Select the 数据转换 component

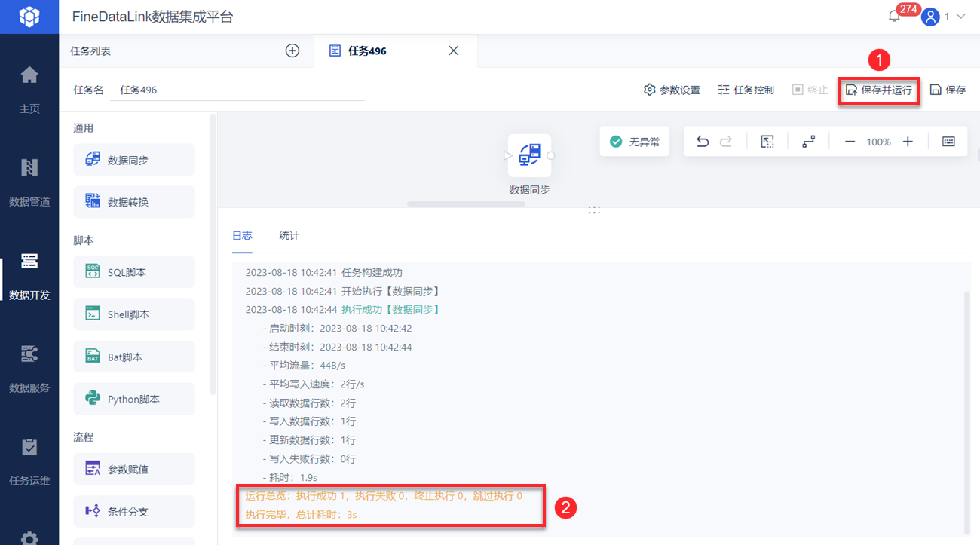pyautogui.click(x=134, y=201)
